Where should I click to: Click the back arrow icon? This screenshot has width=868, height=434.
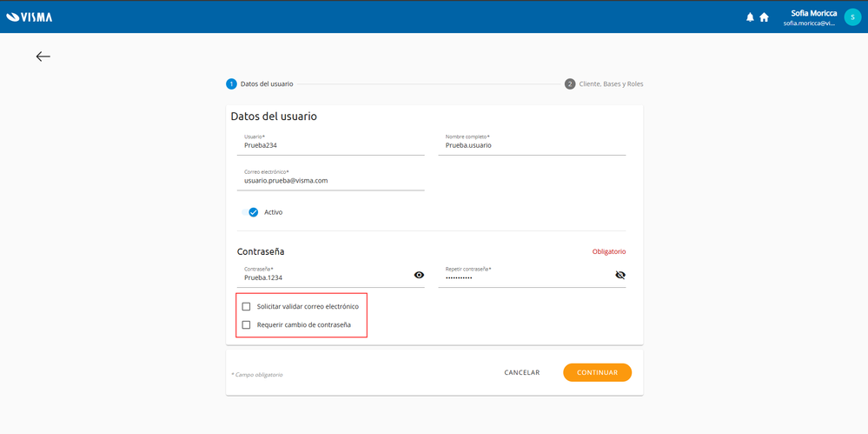coord(43,57)
